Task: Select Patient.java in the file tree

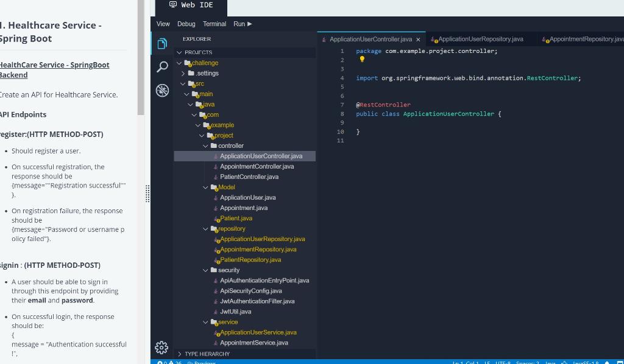Action: point(236,218)
